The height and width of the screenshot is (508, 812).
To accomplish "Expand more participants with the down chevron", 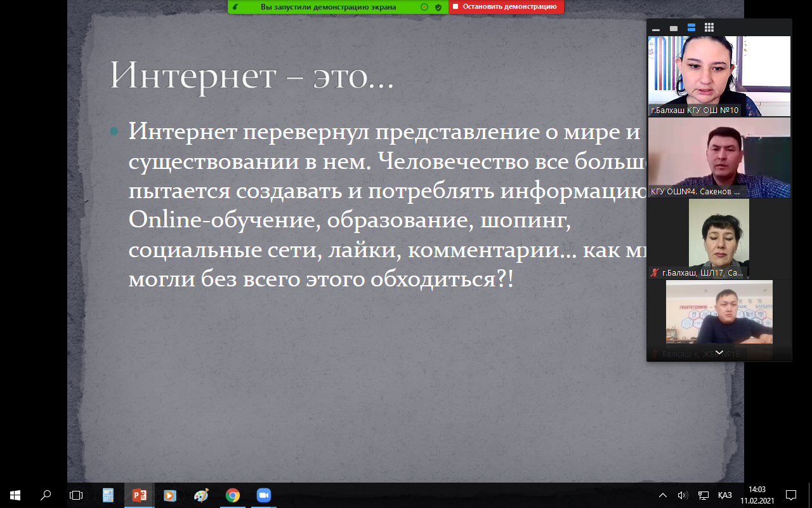I will (x=719, y=352).
